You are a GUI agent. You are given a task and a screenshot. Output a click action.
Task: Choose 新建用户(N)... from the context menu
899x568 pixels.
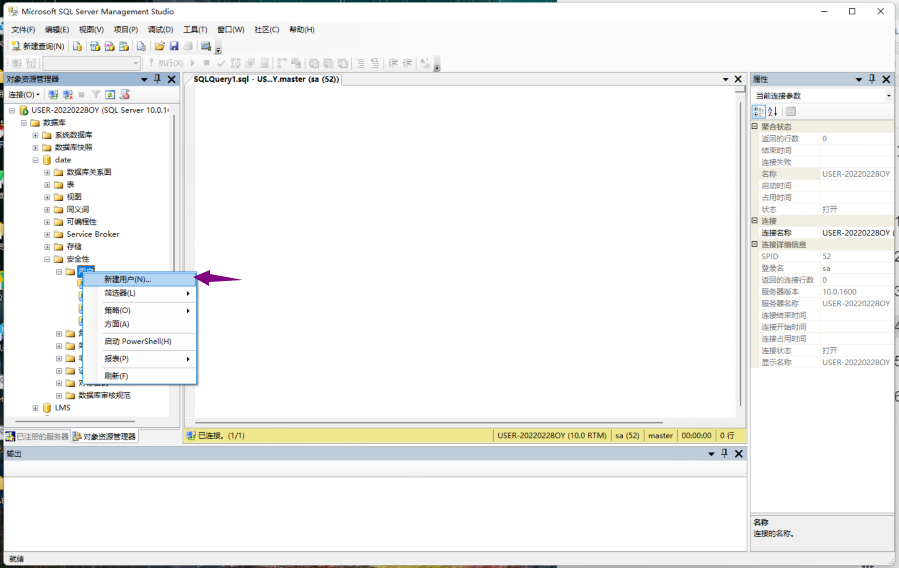(139, 279)
